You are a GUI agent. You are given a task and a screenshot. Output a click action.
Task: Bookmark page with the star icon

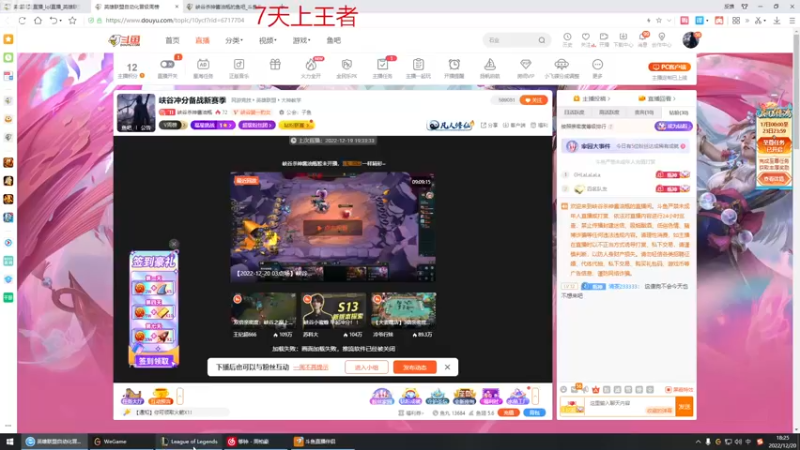pos(72,20)
